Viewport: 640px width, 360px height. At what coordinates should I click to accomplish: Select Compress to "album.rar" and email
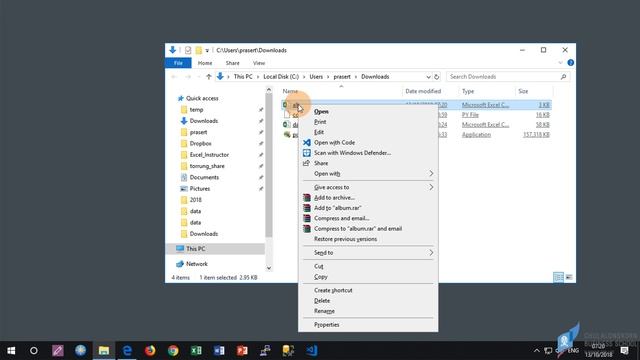(x=358, y=229)
